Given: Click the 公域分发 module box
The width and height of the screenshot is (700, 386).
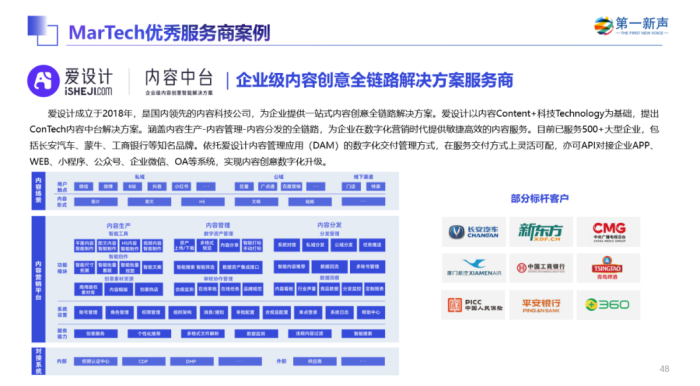Looking at the screenshot, I should click(x=344, y=245).
